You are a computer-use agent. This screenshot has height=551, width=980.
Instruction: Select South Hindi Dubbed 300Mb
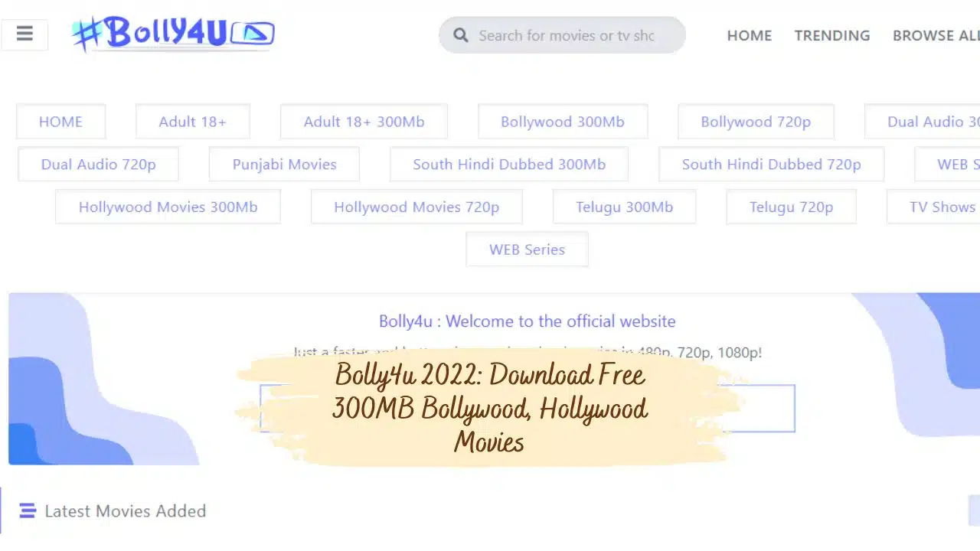click(x=509, y=165)
